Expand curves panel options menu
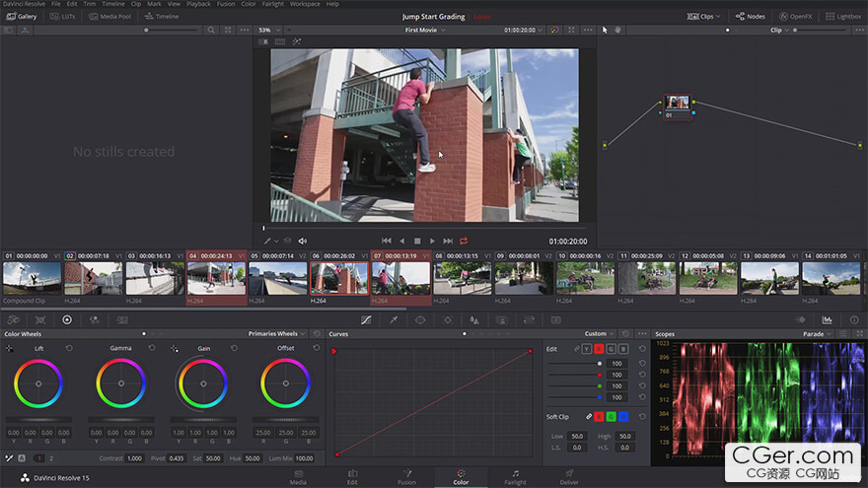Image resolution: width=868 pixels, height=488 pixels. click(x=642, y=333)
